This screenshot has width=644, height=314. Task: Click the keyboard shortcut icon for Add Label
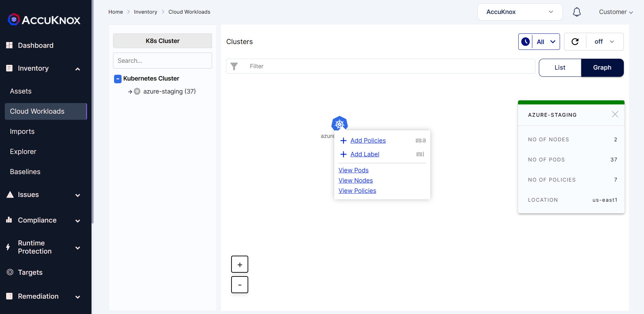point(419,154)
